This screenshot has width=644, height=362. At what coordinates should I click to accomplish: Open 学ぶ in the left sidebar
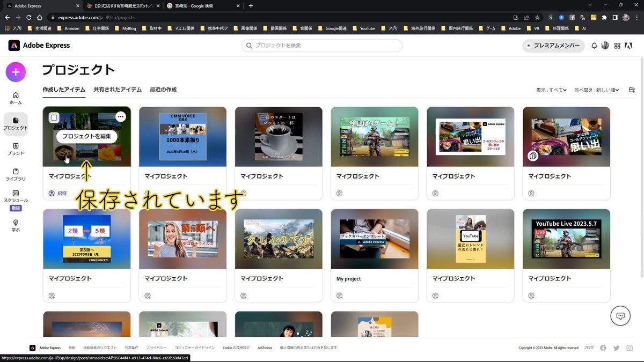pyautogui.click(x=16, y=225)
